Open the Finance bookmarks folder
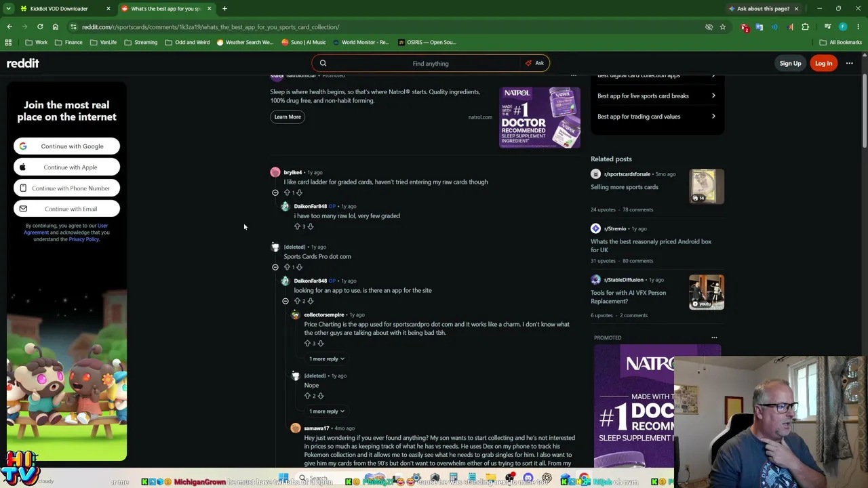Screen dimensions: 868x488 pyautogui.click(x=68, y=42)
